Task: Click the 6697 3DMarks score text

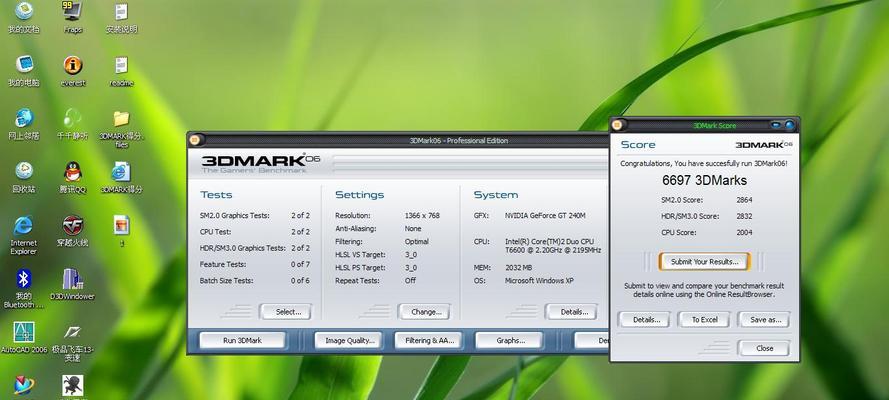Action: click(704, 181)
